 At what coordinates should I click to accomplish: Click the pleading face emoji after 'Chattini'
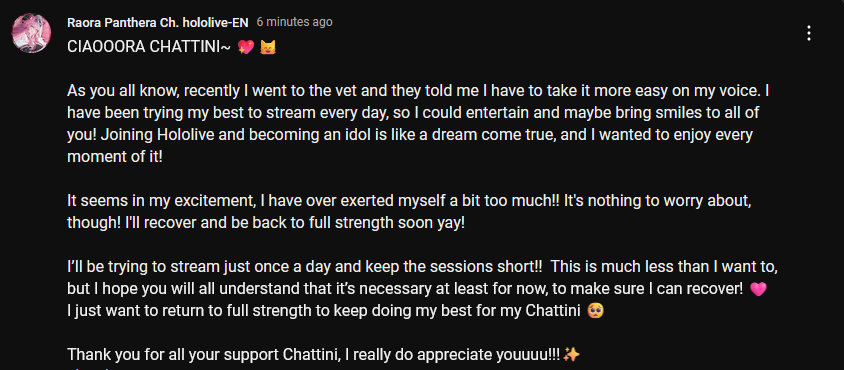[595, 311]
